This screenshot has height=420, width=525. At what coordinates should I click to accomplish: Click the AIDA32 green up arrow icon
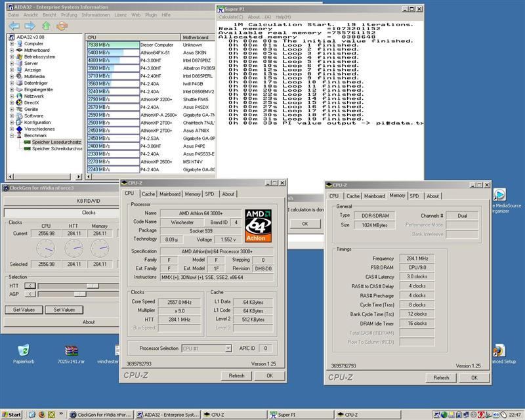[46, 26]
